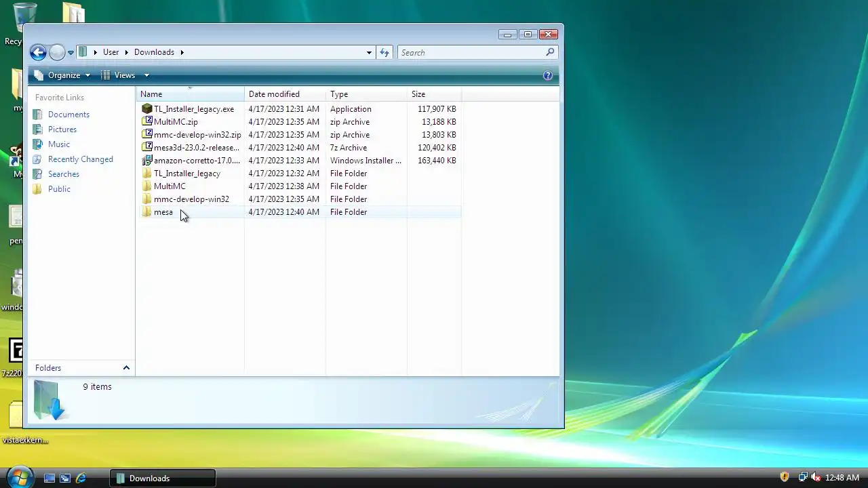Click the Recently Changed icon in sidebar
868x488 pixels.
[x=37, y=159]
